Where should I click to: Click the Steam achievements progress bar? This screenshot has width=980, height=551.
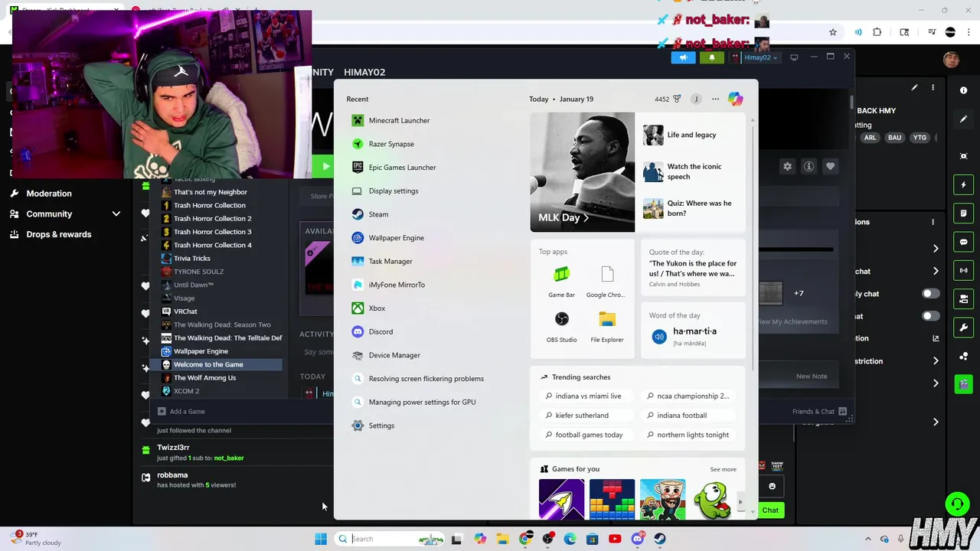(x=795, y=249)
